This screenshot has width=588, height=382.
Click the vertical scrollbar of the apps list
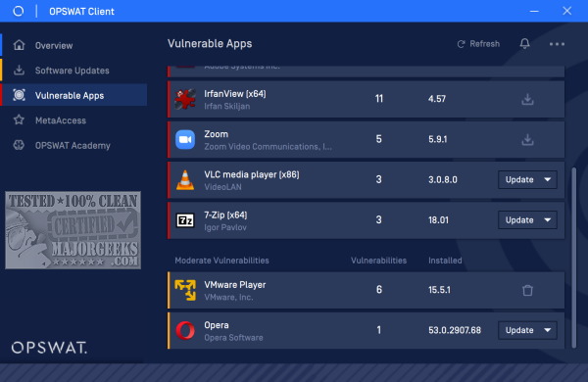[573, 258]
